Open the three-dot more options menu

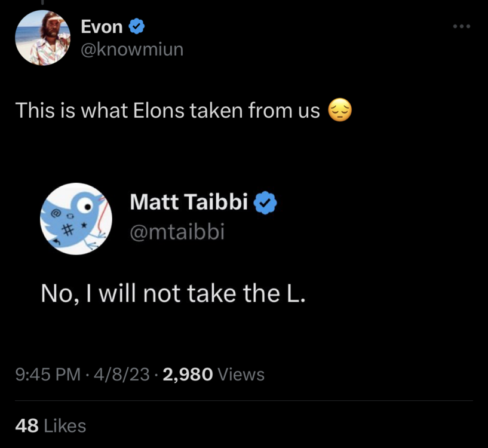coord(461,26)
